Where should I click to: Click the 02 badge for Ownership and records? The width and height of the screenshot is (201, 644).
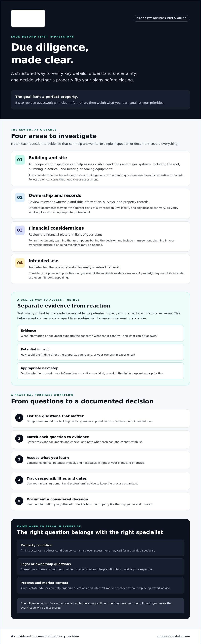tap(20, 198)
